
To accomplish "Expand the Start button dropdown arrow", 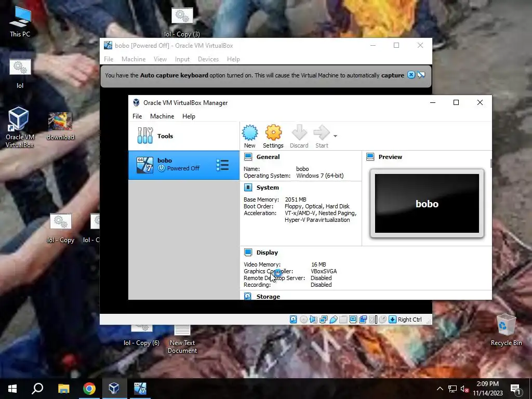I will (x=335, y=136).
